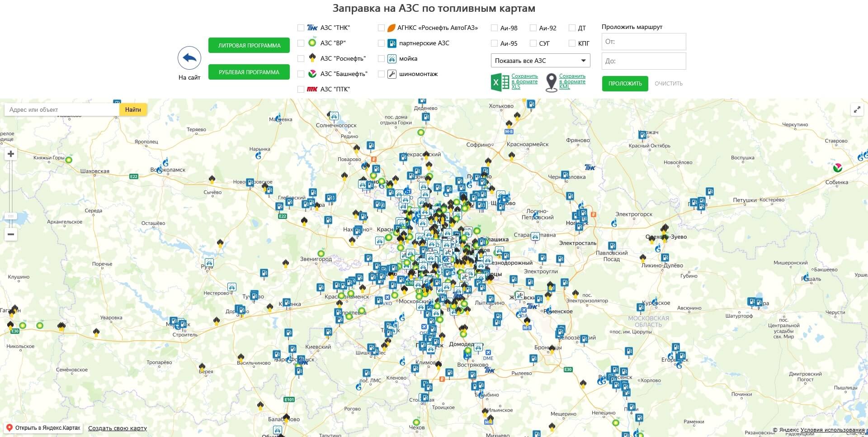Select the Rosneft marker above Берея
Screen dimensions: 868x437
coord(203,367)
